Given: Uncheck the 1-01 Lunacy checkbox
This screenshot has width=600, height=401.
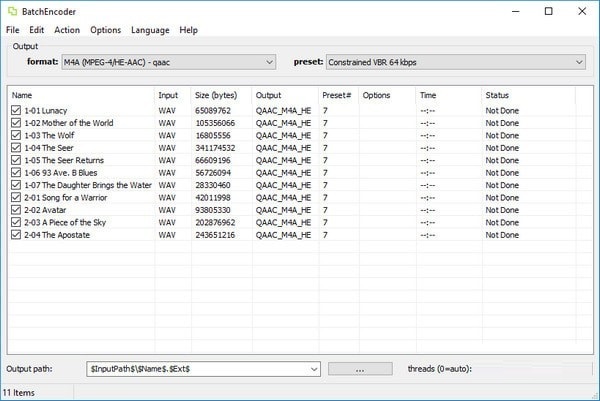Looking at the screenshot, I should tap(16, 111).
